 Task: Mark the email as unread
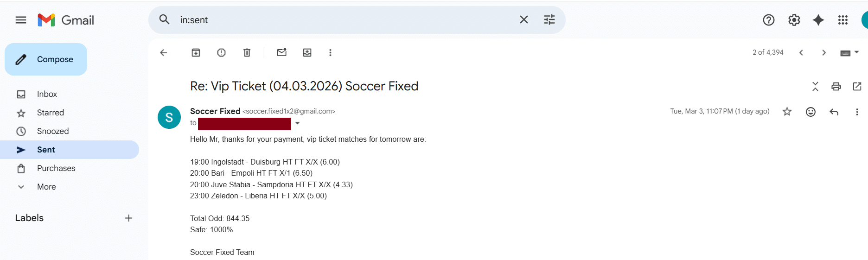[281, 53]
